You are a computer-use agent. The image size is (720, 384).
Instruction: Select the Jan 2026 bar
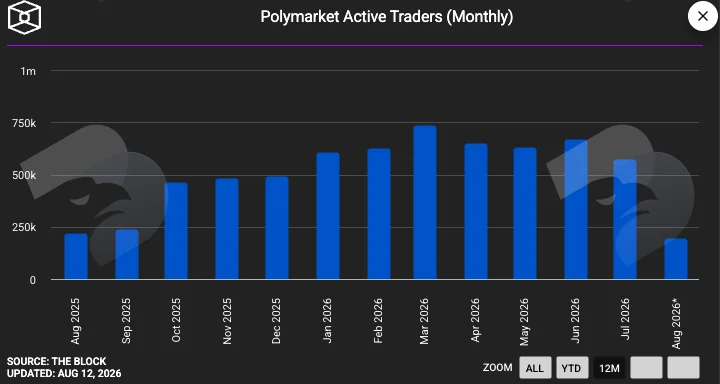[328, 216]
